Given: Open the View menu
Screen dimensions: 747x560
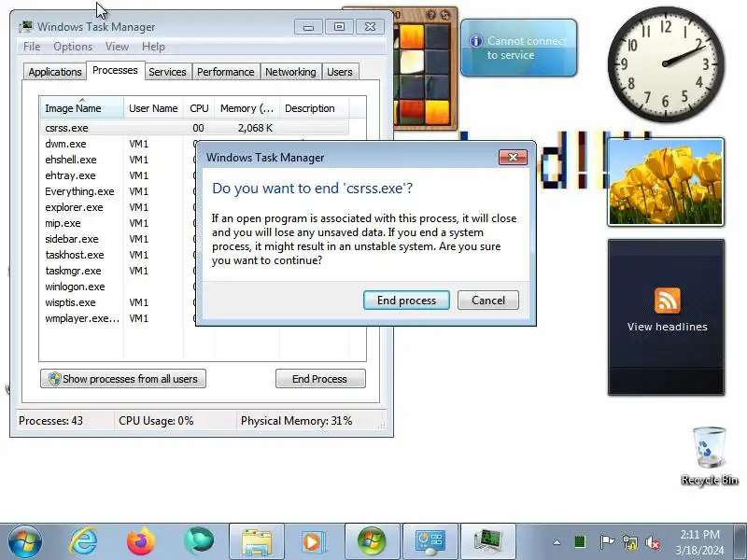Looking at the screenshot, I should click(x=118, y=47).
